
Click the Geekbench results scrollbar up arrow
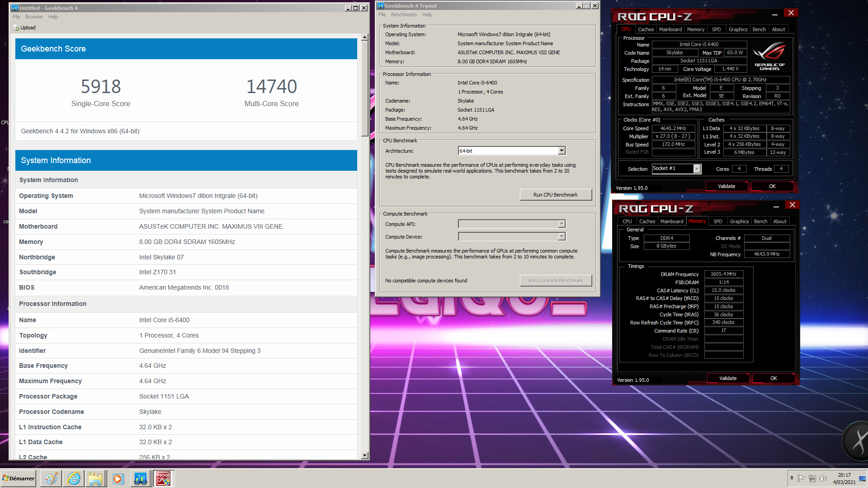[x=365, y=38]
